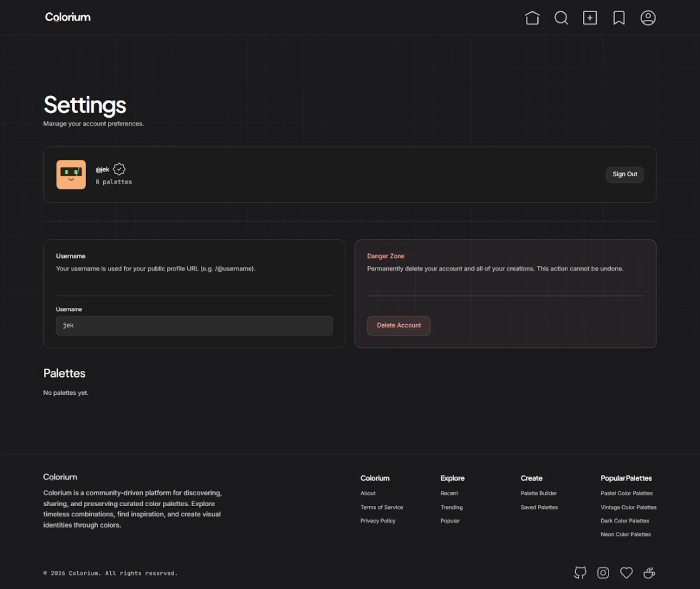Click the Delete Account button

pyautogui.click(x=399, y=326)
